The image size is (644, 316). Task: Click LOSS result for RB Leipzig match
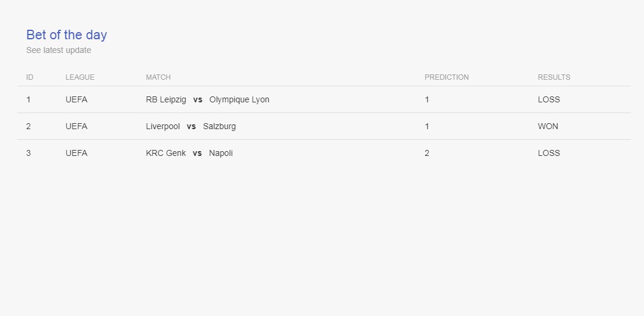(x=549, y=100)
